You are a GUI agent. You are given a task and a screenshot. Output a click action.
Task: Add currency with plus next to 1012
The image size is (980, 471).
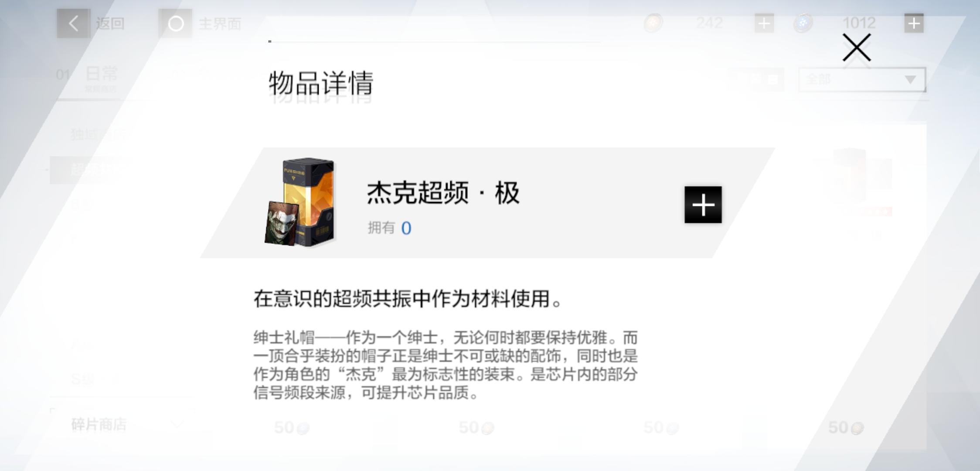click(x=914, y=23)
